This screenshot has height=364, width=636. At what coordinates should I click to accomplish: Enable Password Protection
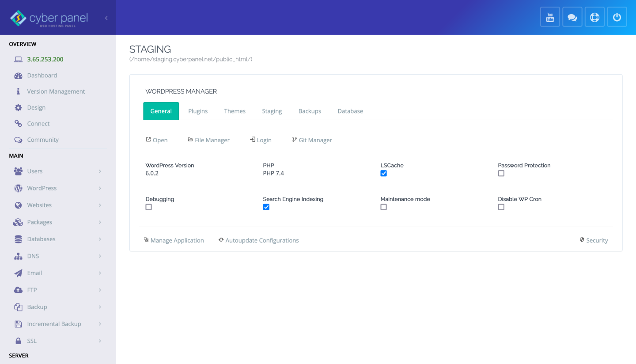point(501,173)
